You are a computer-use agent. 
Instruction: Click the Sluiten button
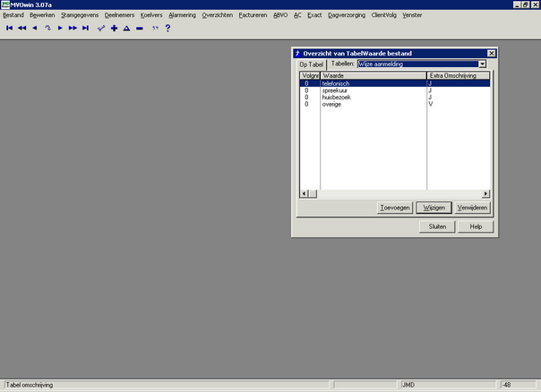(x=437, y=226)
